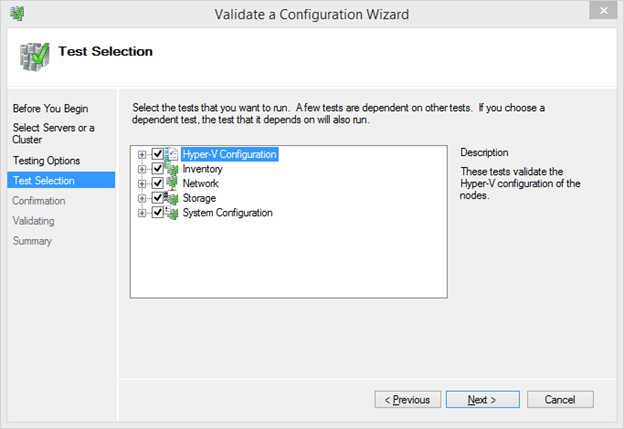This screenshot has width=624, height=429.
Task: Expand the Inventory tree node
Action: pyautogui.click(x=142, y=169)
